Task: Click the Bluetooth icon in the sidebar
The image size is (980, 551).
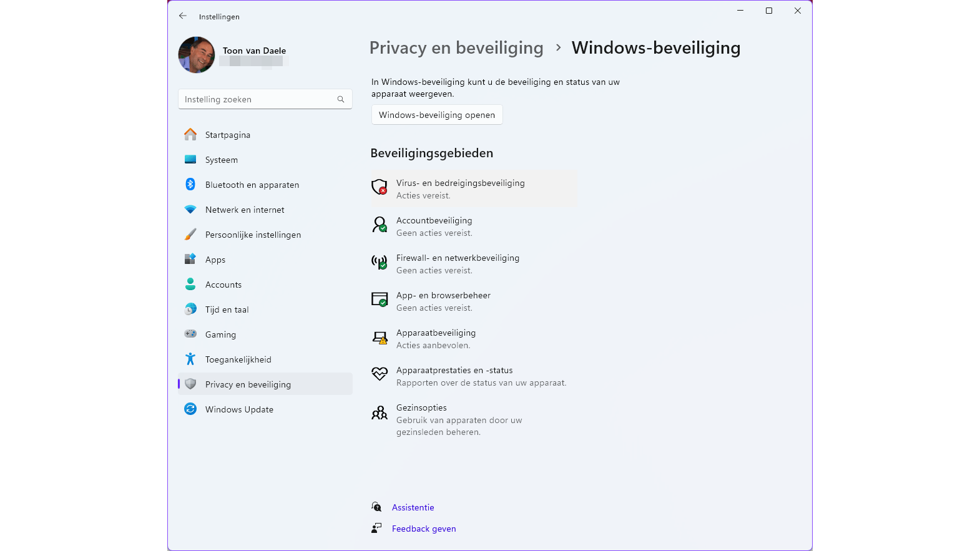Action: [x=190, y=184]
